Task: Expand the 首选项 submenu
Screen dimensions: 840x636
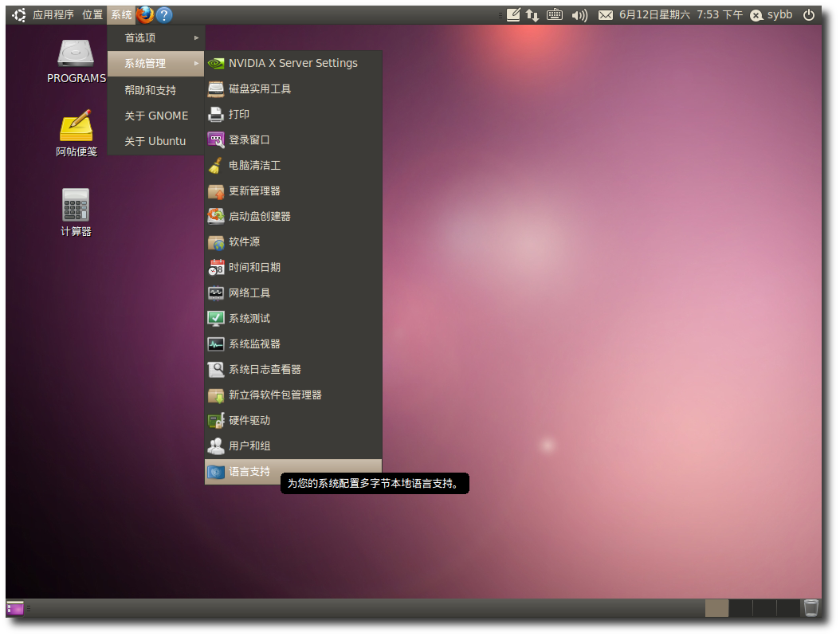Action: 156,37
